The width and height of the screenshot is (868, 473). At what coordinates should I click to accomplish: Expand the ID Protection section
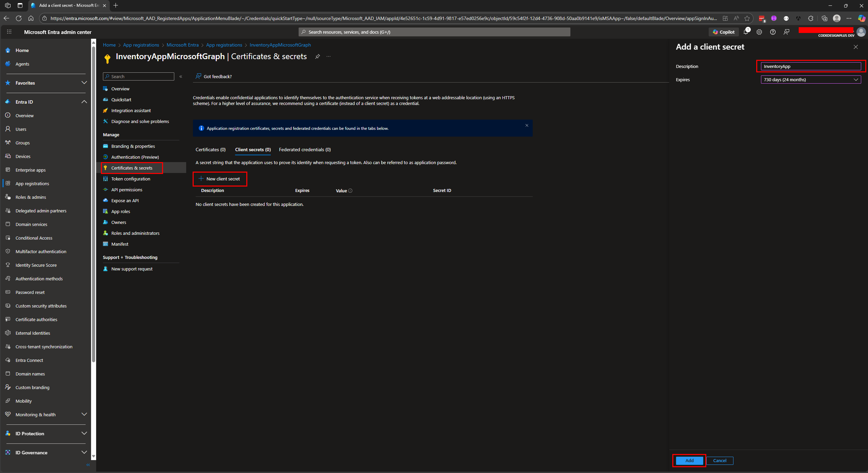(x=84, y=434)
